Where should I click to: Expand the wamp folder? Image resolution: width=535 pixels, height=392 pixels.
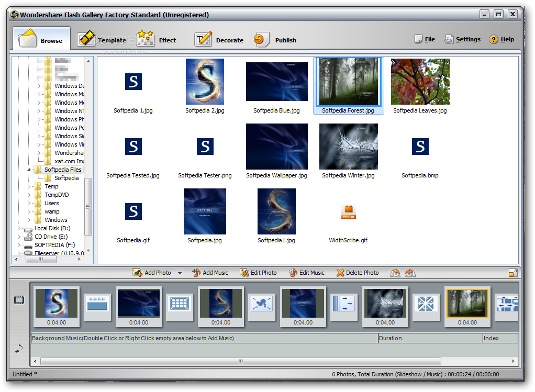pyautogui.click(x=29, y=211)
